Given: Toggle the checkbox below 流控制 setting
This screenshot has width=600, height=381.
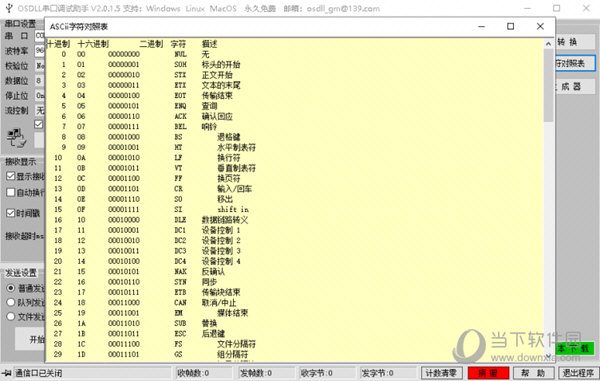Looking at the screenshot, I should [38, 124].
